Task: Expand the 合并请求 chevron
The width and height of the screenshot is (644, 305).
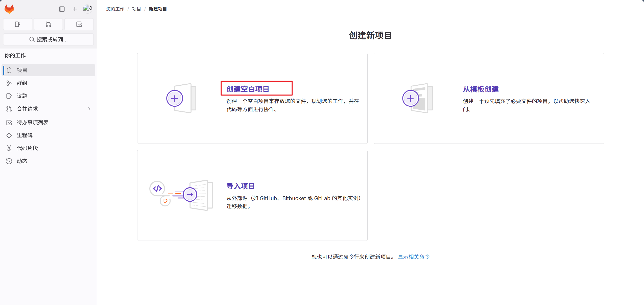Action: pyautogui.click(x=89, y=109)
